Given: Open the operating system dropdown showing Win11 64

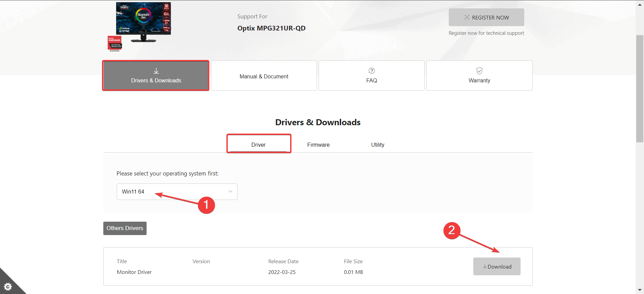Looking at the screenshot, I should tap(177, 192).
